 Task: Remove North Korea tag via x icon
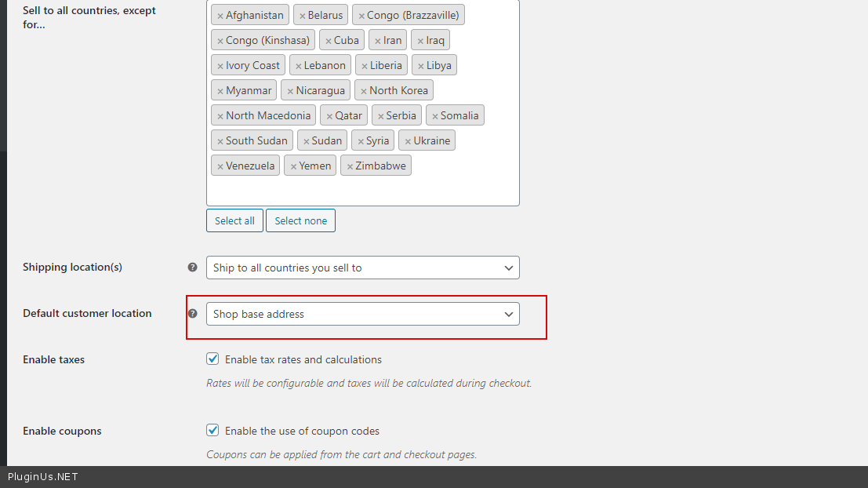364,91
